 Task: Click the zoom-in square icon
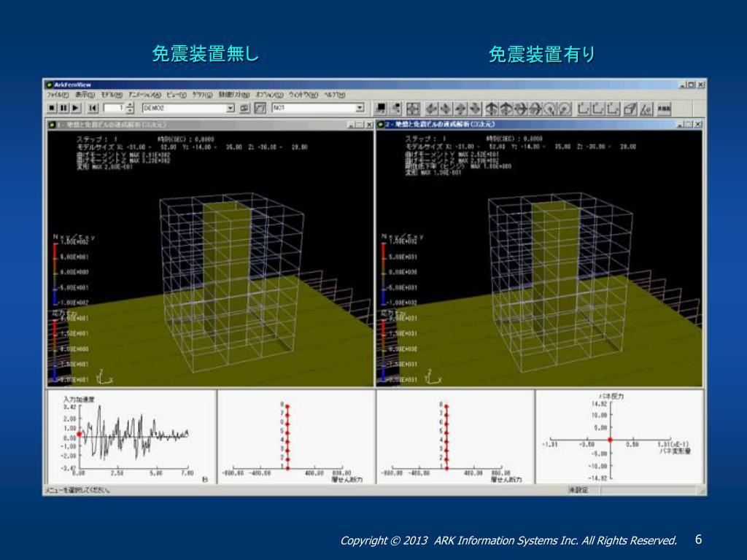coord(382,109)
